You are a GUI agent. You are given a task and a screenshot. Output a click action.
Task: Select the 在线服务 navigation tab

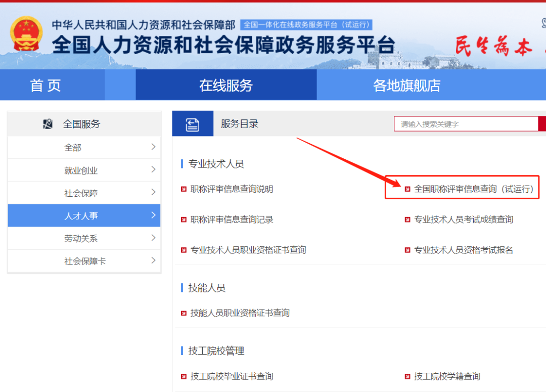225,85
